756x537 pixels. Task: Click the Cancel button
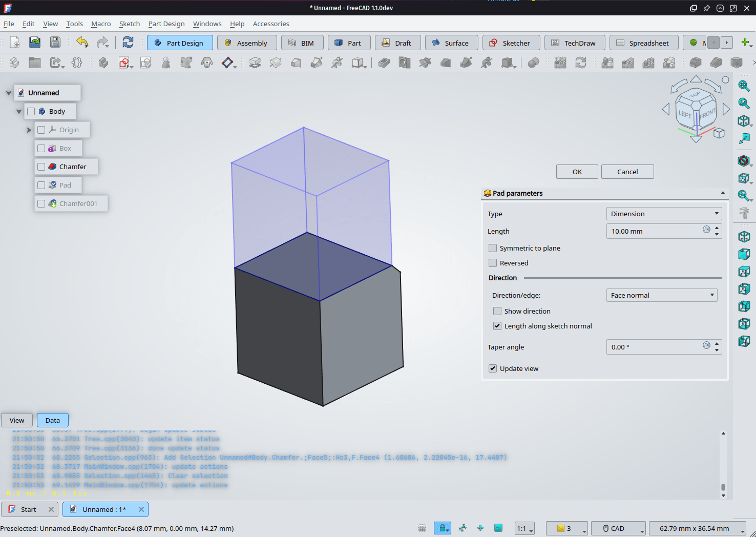pyautogui.click(x=627, y=172)
